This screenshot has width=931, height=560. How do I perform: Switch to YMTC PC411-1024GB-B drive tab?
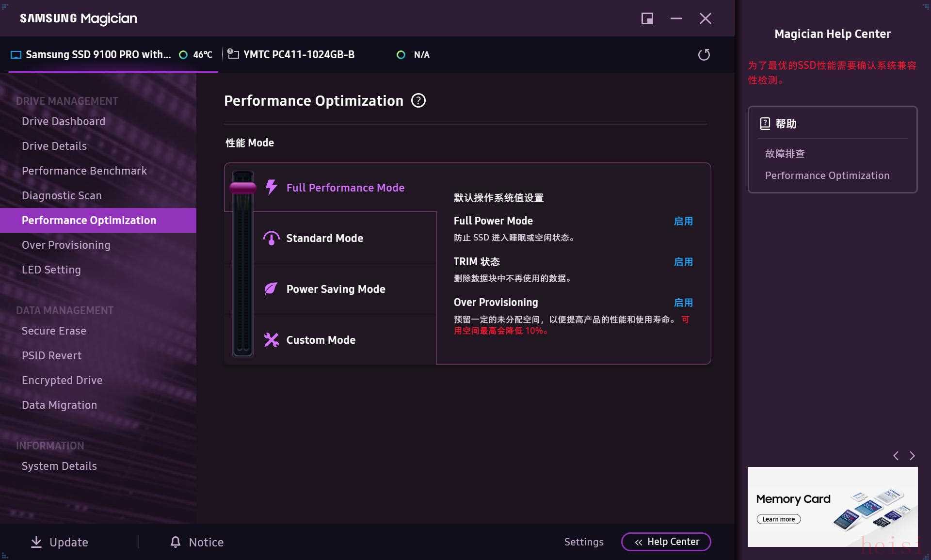click(x=299, y=55)
